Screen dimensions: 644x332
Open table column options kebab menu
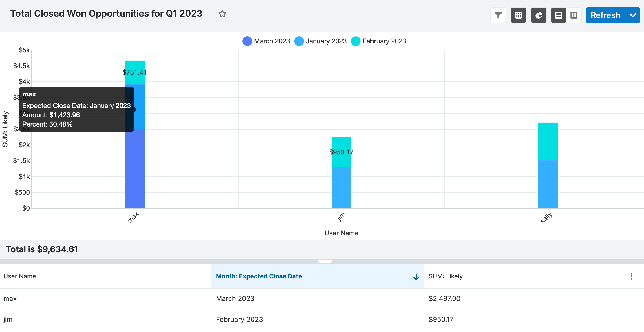631,276
